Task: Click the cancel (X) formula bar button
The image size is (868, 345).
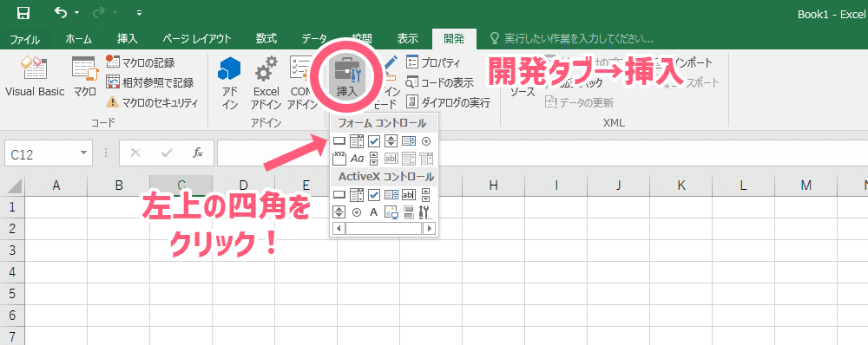Action: 135,153
